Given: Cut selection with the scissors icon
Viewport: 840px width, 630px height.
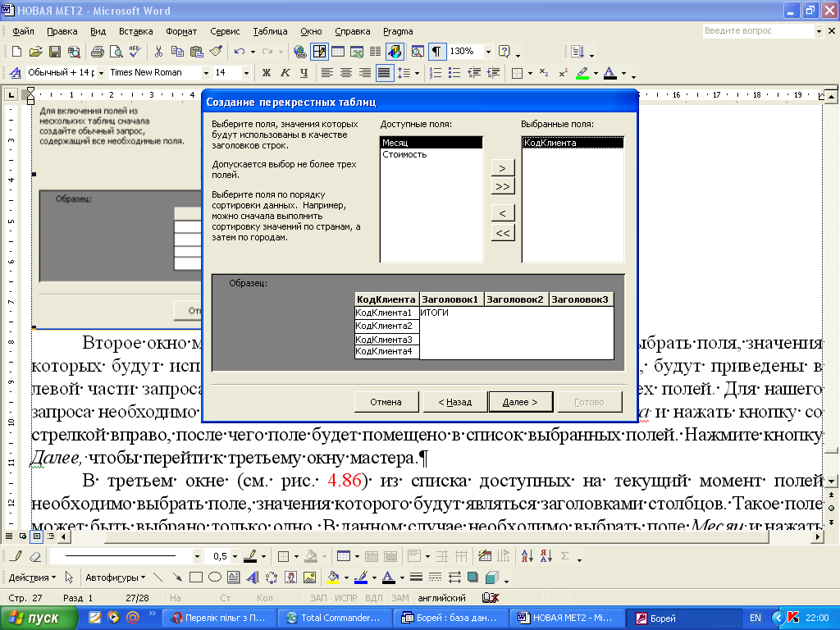Looking at the screenshot, I should (x=158, y=52).
